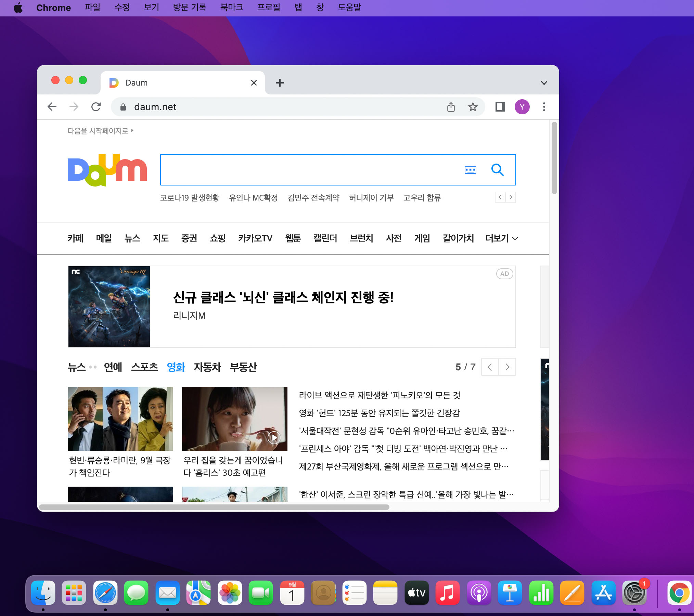This screenshot has height=616, width=694.
Task: Open the 파일 menu in menu bar
Action: tap(93, 8)
